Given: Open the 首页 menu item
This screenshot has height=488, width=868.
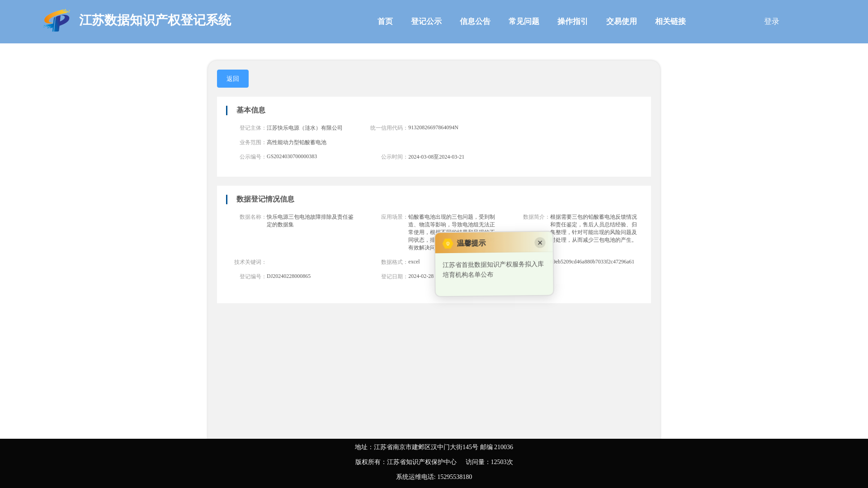Looking at the screenshot, I should [385, 21].
